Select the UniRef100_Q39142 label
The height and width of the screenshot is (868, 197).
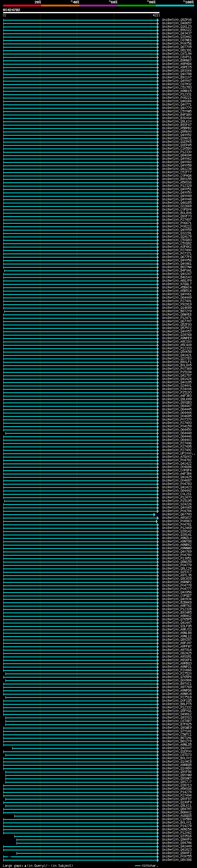click(176, 531)
